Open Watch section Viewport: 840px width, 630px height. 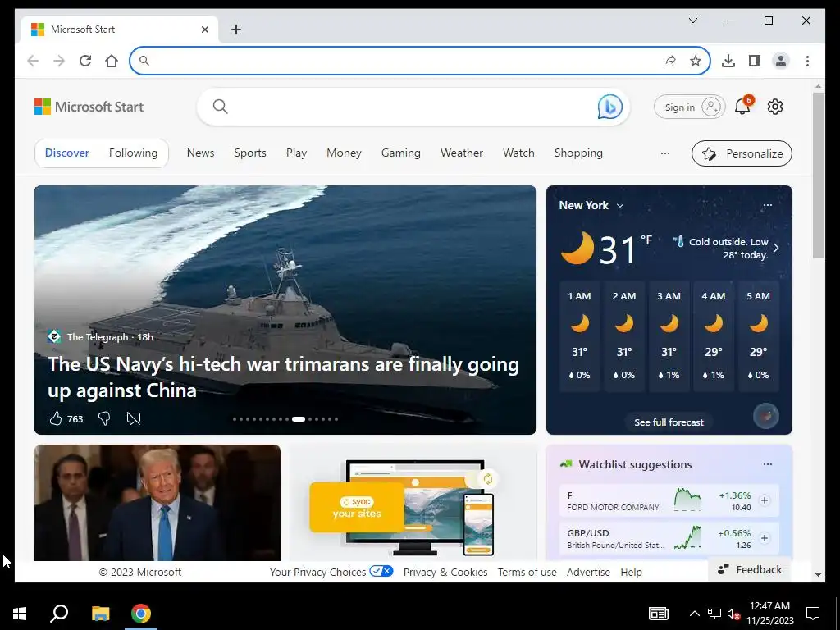(518, 153)
